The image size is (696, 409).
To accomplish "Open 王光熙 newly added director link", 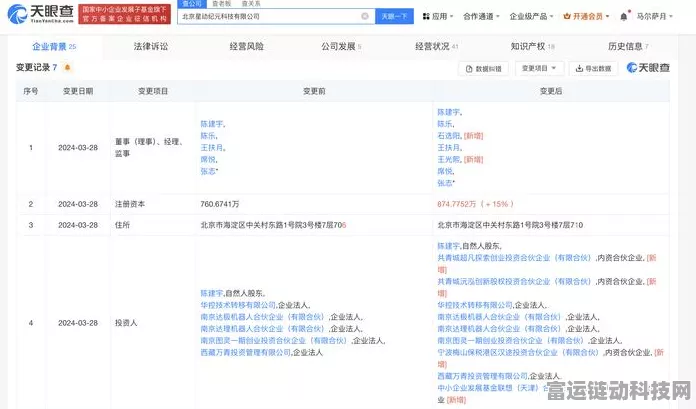I will pos(449,159).
